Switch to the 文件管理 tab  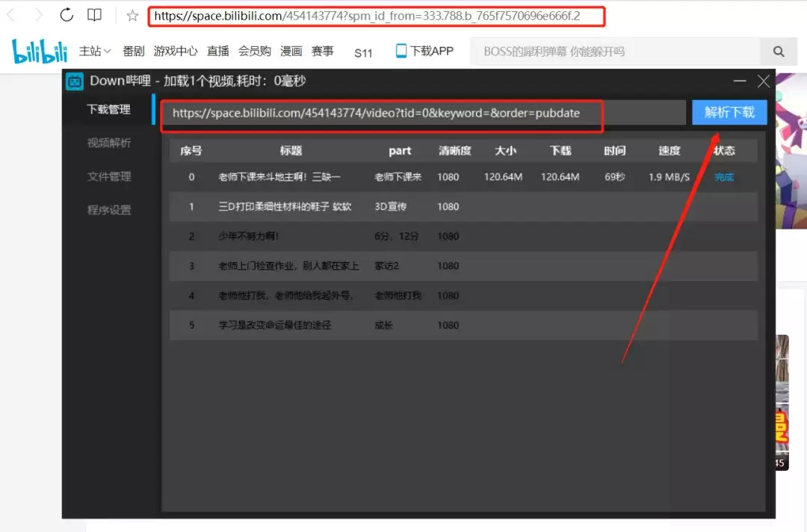coord(109,176)
